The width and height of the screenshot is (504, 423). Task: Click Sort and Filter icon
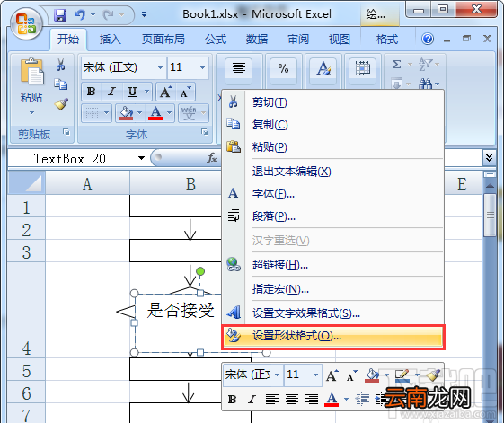(425, 65)
